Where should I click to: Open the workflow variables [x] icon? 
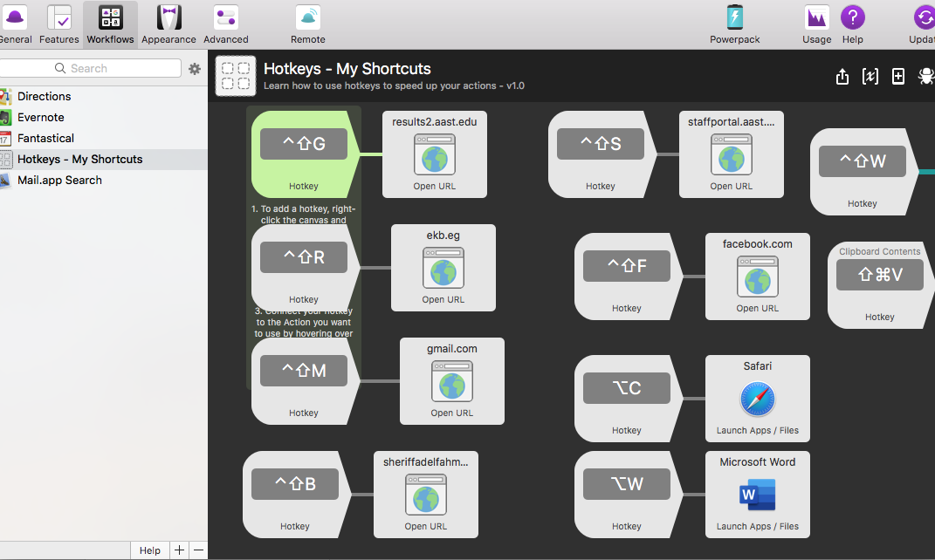click(x=870, y=77)
